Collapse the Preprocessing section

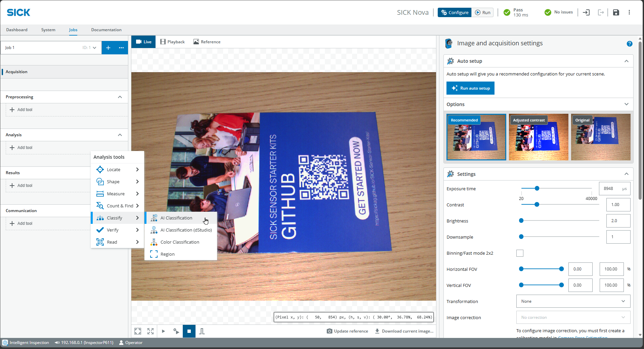[120, 97]
